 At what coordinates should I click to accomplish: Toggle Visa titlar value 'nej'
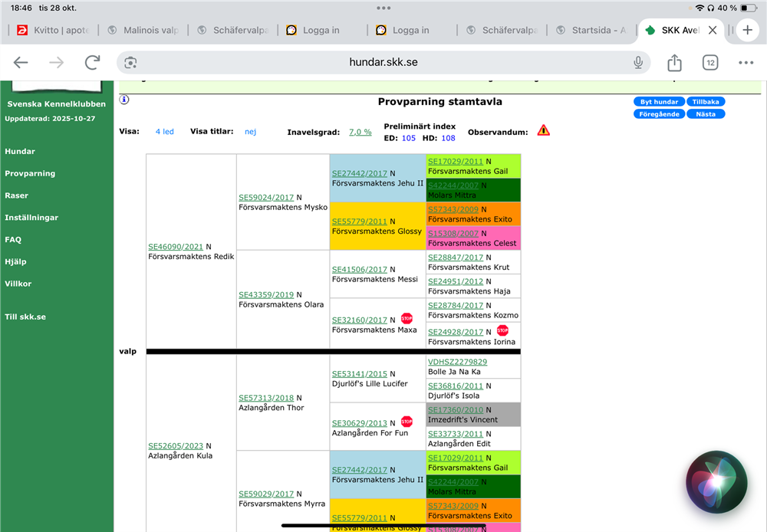click(250, 132)
